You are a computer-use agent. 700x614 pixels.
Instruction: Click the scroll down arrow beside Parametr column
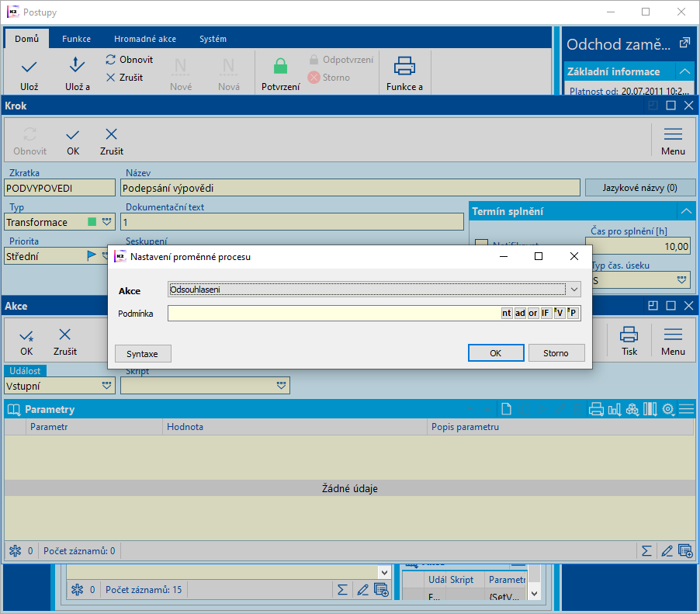534,594
